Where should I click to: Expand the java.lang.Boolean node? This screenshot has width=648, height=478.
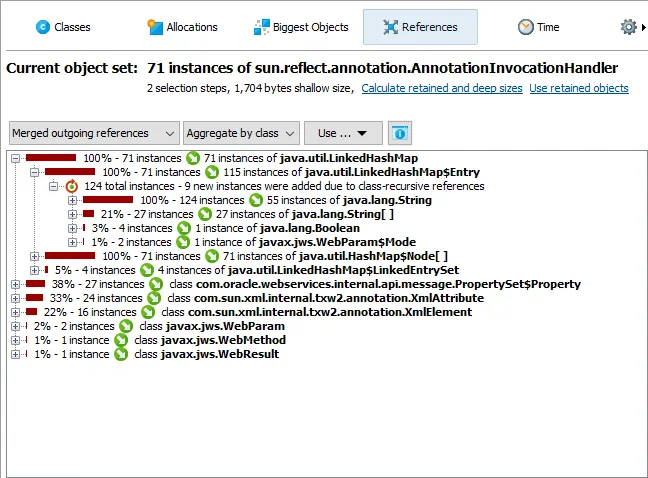click(72, 228)
